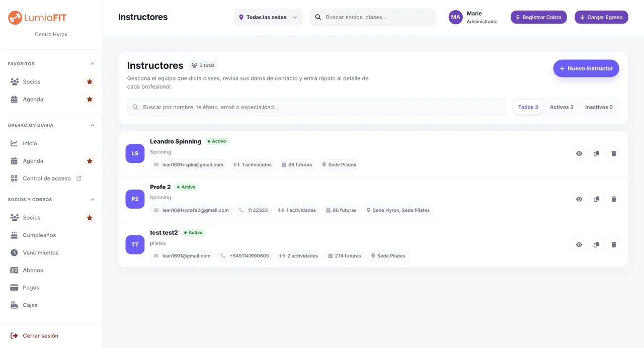Click the Nuevo instructor button

point(586,68)
